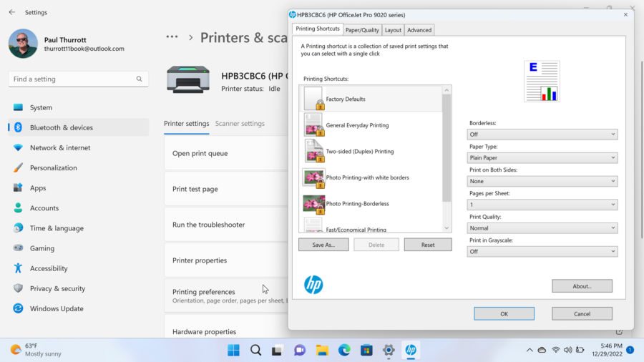Open Microsoft Edge from taskbar
The height and width of the screenshot is (362, 644).
pyautogui.click(x=344, y=350)
